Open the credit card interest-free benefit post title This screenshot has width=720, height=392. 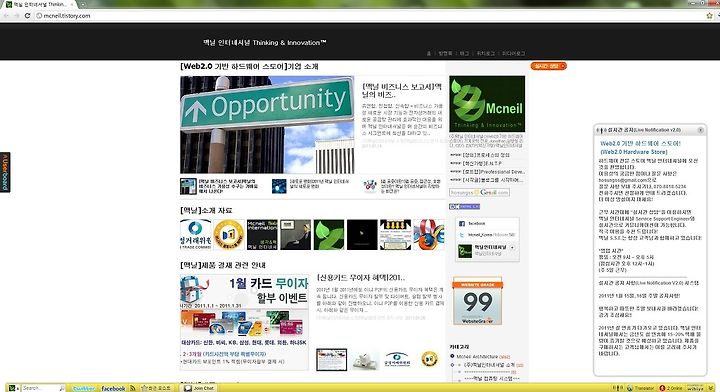click(361, 278)
